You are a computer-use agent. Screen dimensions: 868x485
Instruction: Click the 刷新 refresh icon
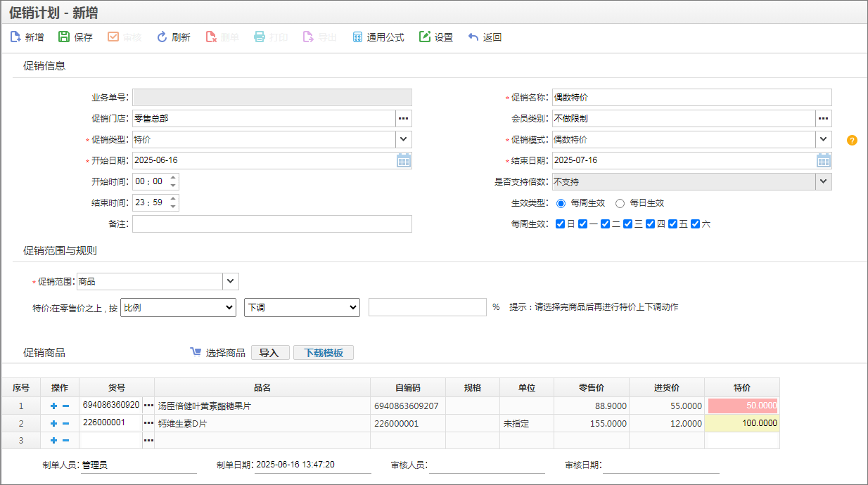162,37
